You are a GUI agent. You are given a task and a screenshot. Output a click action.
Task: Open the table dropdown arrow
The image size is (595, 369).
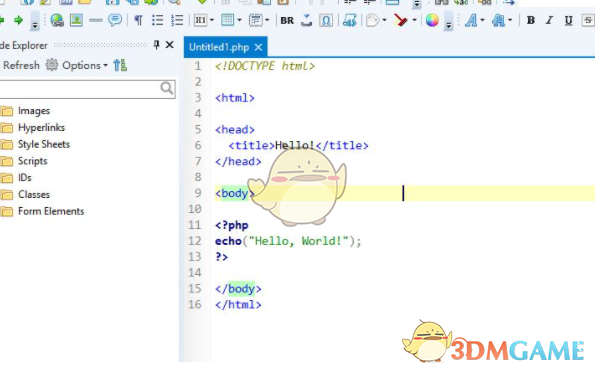[x=239, y=20]
